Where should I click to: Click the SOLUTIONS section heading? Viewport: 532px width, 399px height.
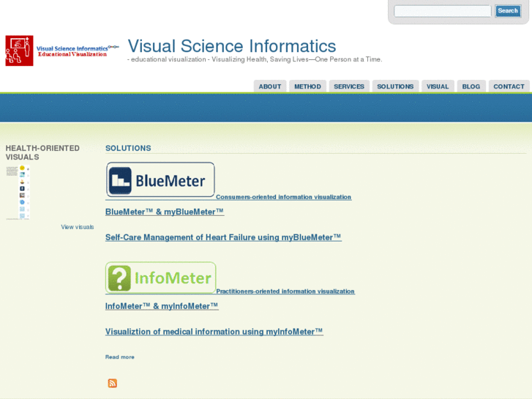tap(128, 148)
